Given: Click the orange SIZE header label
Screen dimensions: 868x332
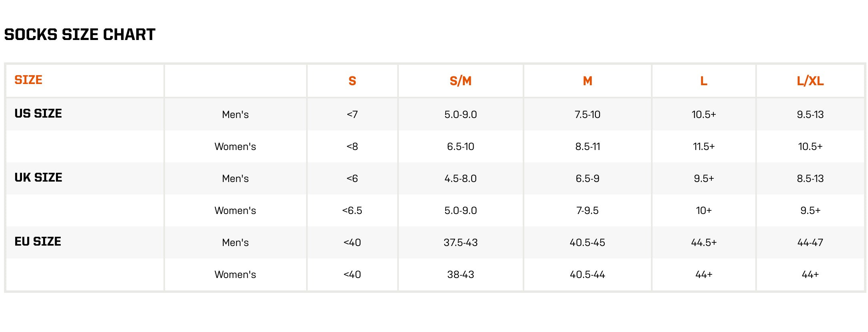Looking at the screenshot, I should [x=28, y=80].
